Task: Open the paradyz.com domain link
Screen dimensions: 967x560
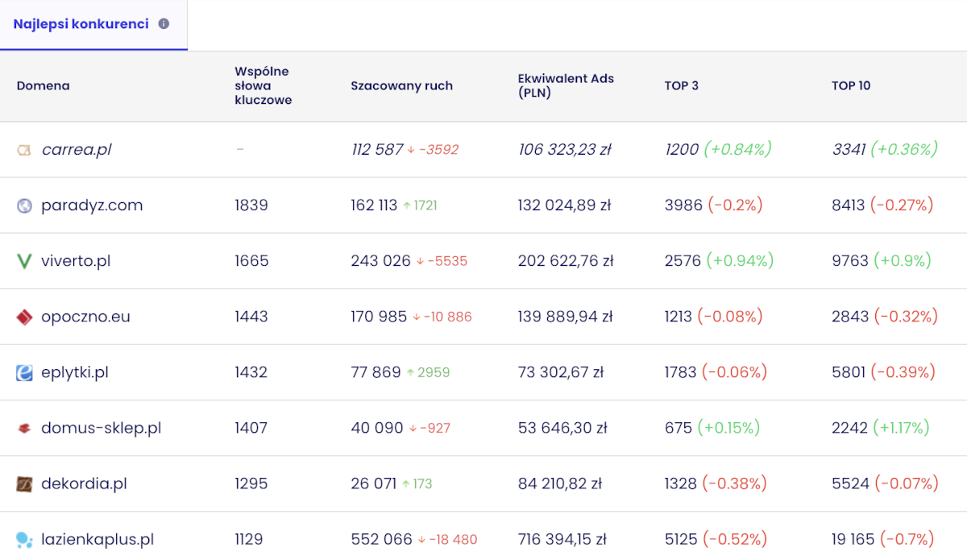Action: [92, 205]
